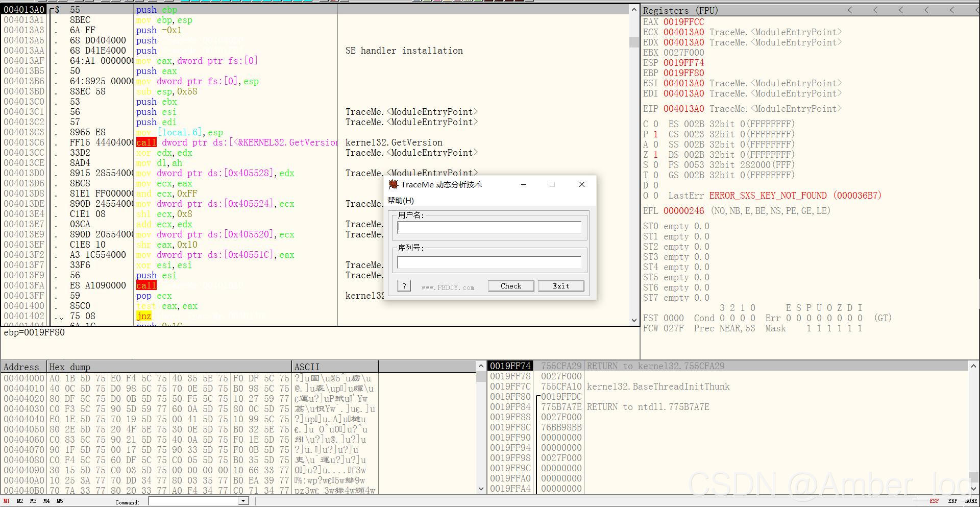Focus the 用户名 username input field
This screenshot has height=507, width=980.
[x=489, y=227]
